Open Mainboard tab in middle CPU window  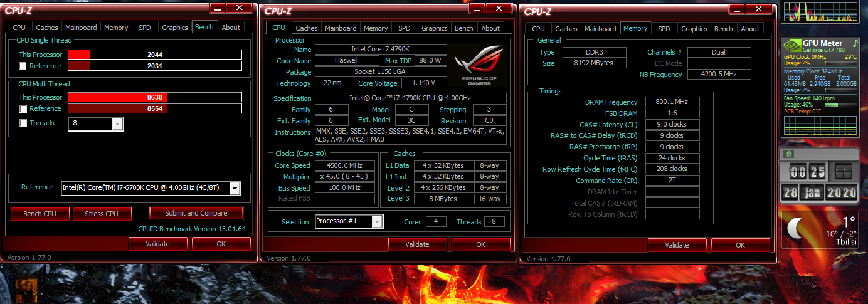click(341, 28)
